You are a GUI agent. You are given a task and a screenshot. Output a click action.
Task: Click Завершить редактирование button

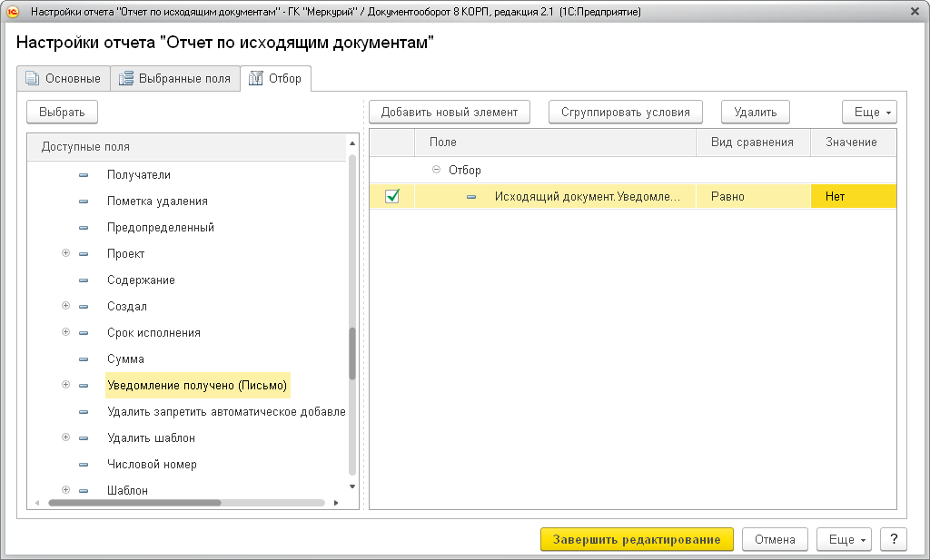tap(637, 539)
